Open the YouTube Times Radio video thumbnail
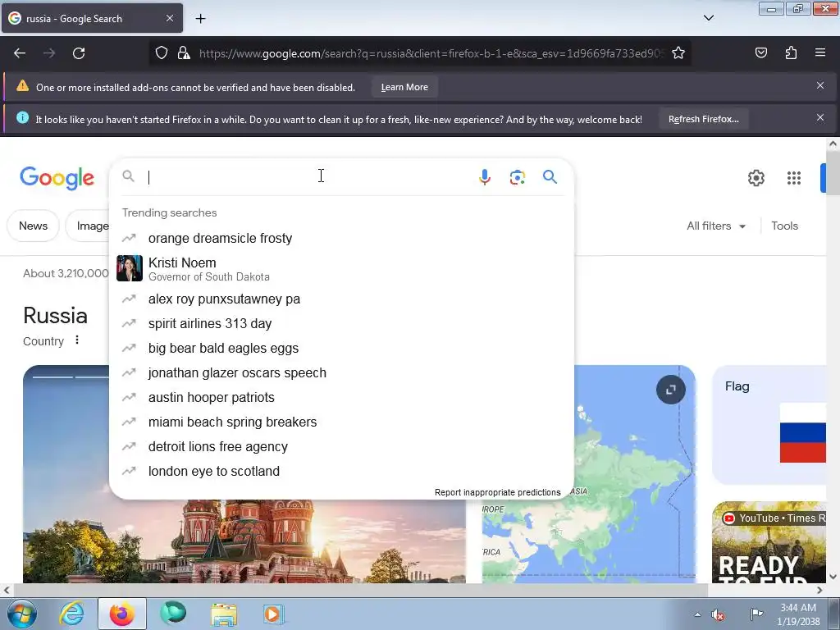 [769, 542]
